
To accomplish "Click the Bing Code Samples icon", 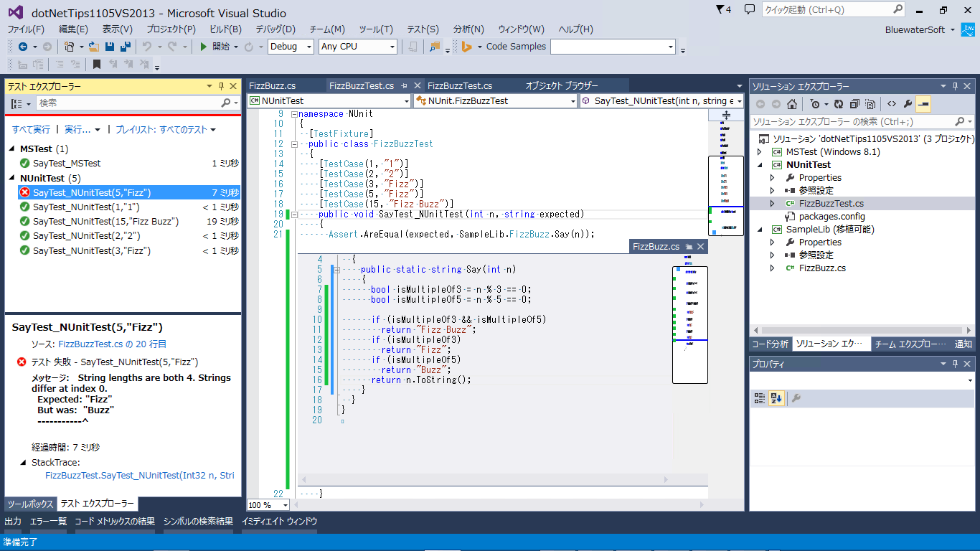I will pyautogui.click(x=467, y=47).
